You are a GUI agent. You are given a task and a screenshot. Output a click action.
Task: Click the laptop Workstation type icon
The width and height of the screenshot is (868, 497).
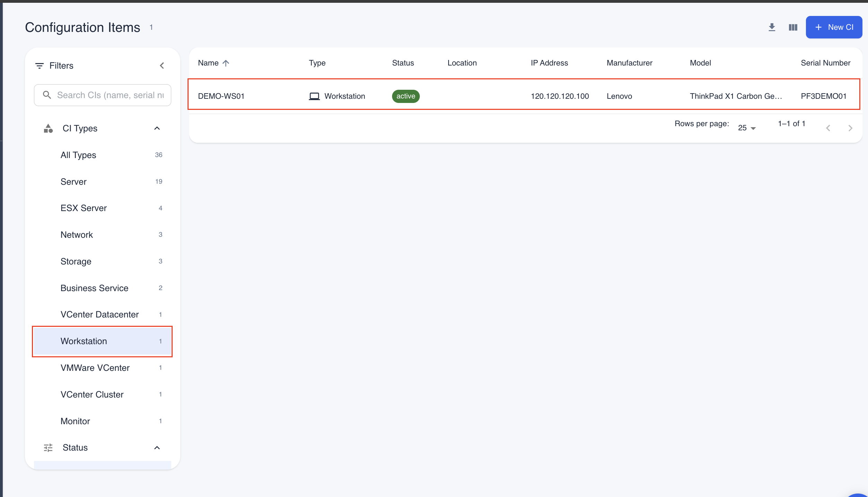pos(314,96)
